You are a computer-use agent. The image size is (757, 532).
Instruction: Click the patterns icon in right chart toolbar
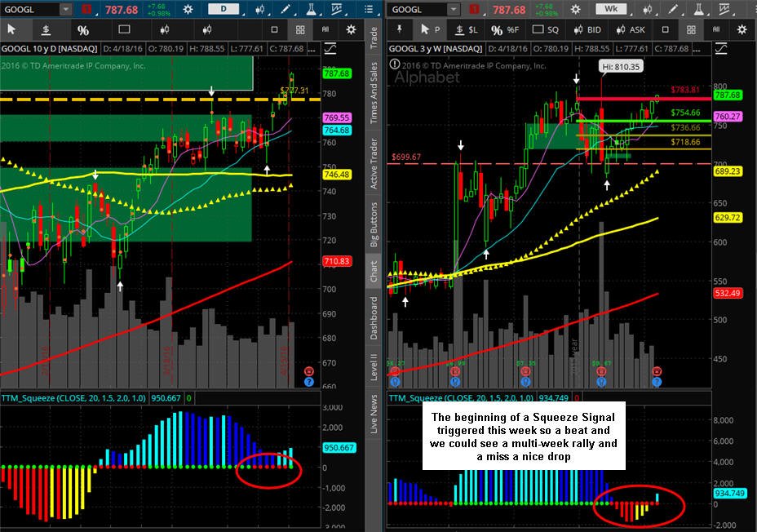724,9
